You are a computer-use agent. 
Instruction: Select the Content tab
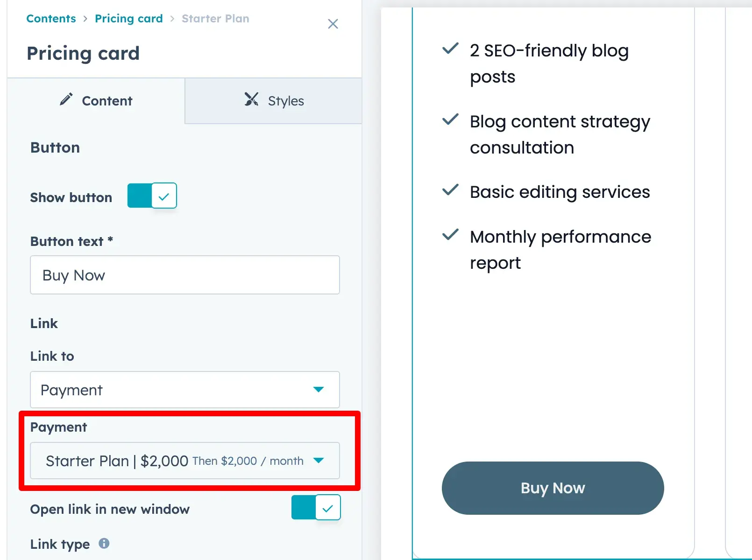pyautogui.click(x=96, y=101)
